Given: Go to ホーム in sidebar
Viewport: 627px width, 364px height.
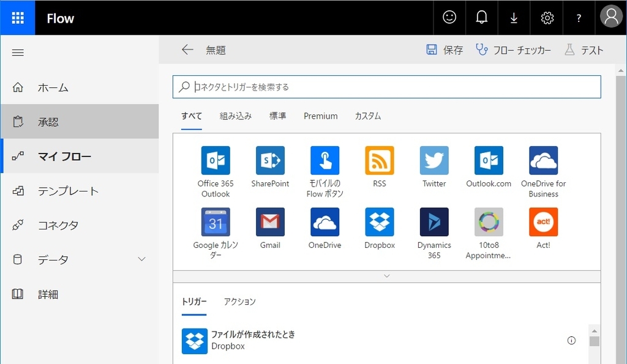Looking at the screenshot, I should 80,87.
